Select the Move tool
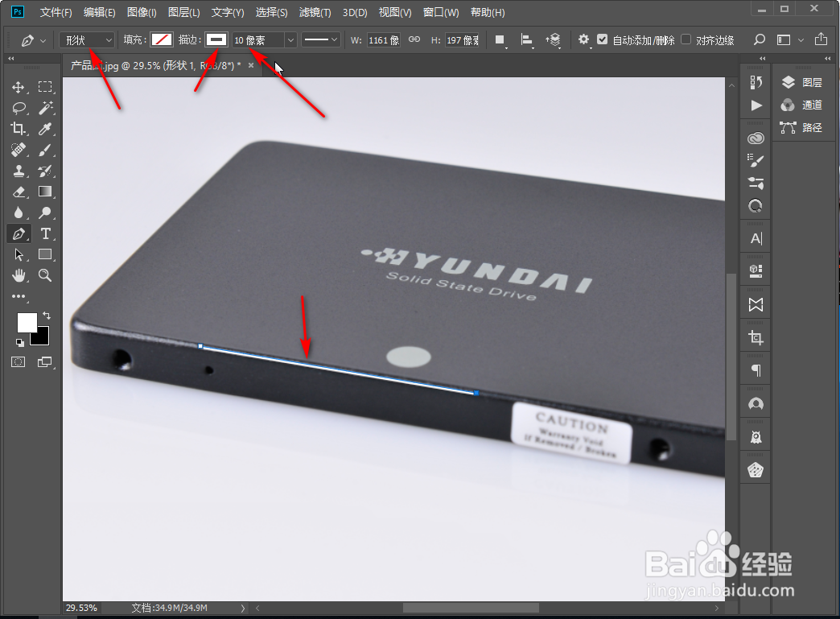This screenshot has width=840, height=619. click(x=19, y=87)
